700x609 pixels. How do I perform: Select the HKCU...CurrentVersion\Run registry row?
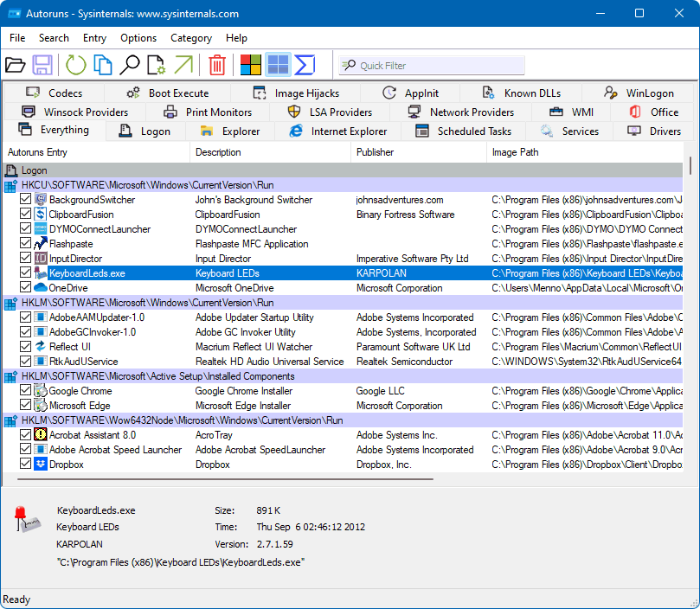[x=343, y=185]
